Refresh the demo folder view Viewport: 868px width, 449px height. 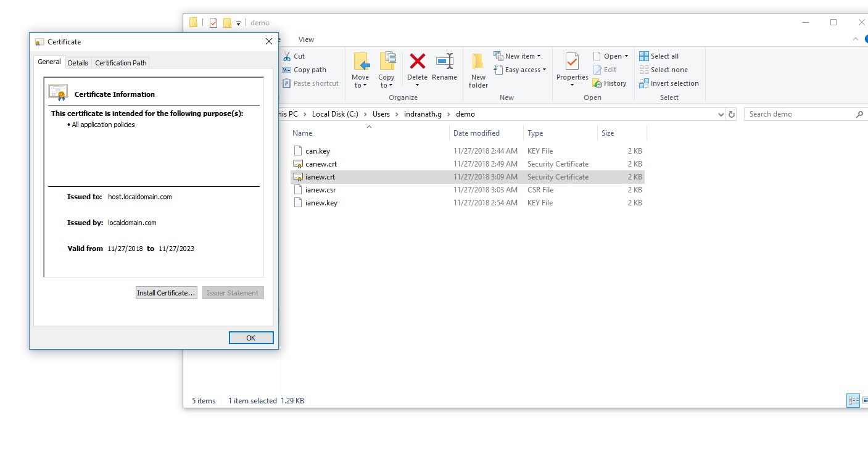[x=731, y=114]
